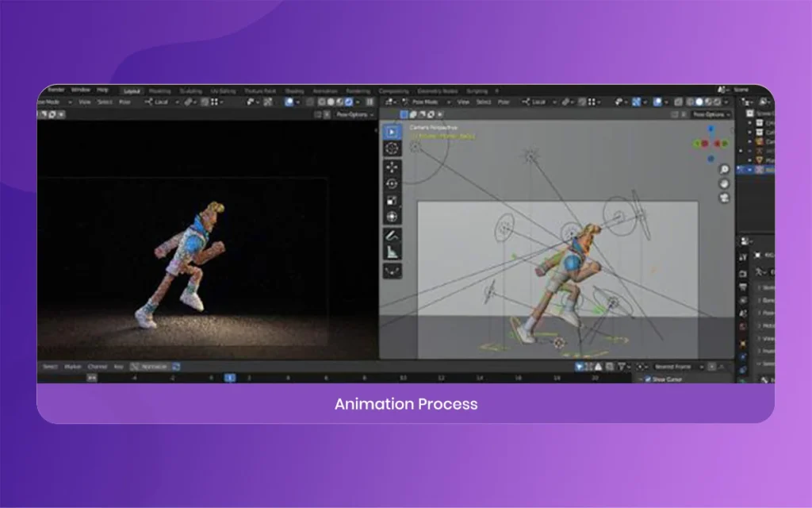The height and width of the screenshot is (508, 812).
Task: Open Select menu in right viewport header
Action: (483, 102)
